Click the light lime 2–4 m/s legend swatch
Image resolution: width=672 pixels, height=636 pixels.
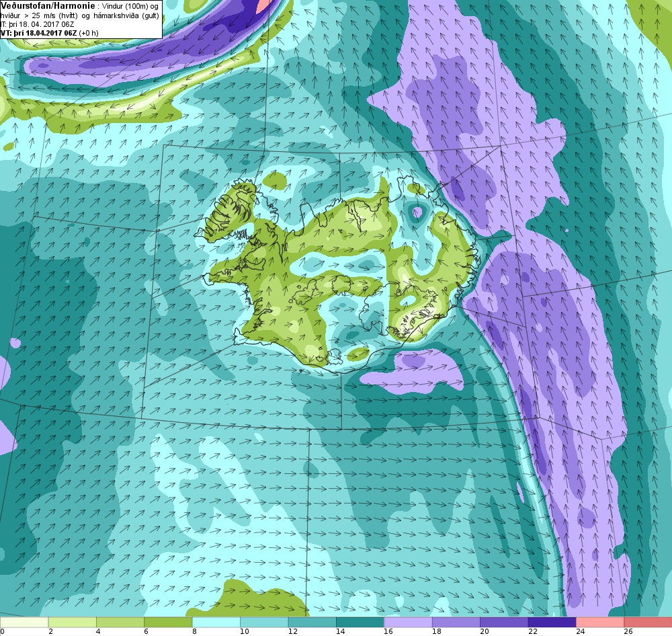pyautogui.click(x=72, y=623)
